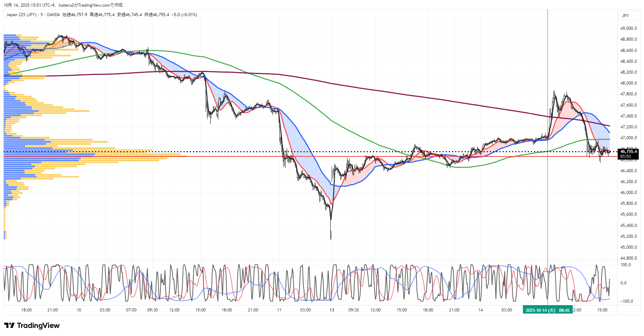This screenshot has height=336, width=644.
Task: Click the 15:00 label at far right
Action: coord(602,310)
